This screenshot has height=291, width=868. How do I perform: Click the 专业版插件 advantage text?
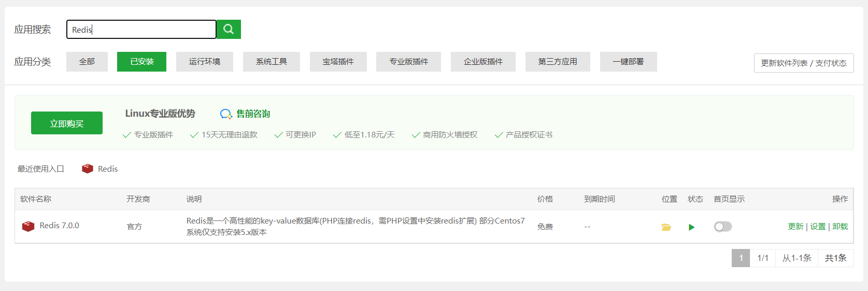(x=153, y=135)
